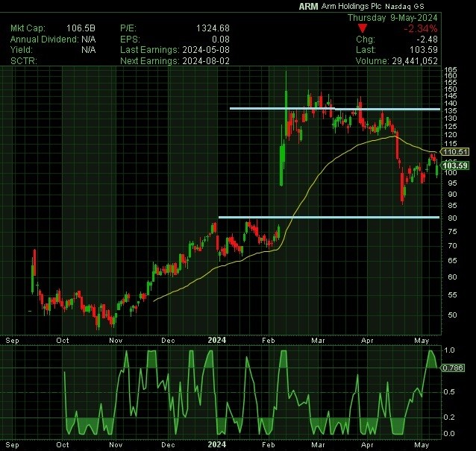Click the Nasdaq GS exchange label
476x451 pixels.
[404, 7]
